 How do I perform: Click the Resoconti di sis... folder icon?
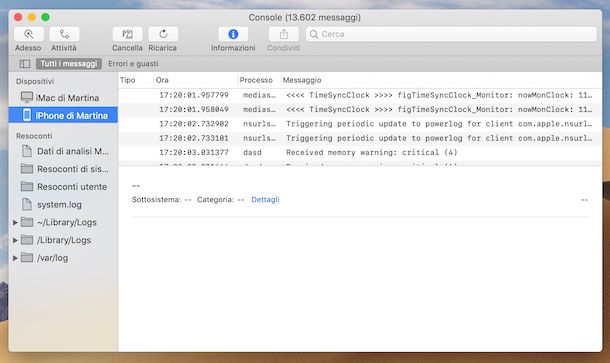point(27,168)
